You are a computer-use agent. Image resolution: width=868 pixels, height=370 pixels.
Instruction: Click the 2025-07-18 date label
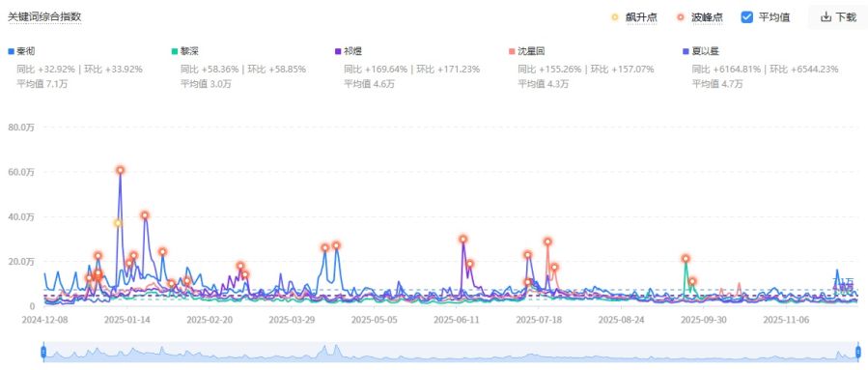(x=539, y=320)
